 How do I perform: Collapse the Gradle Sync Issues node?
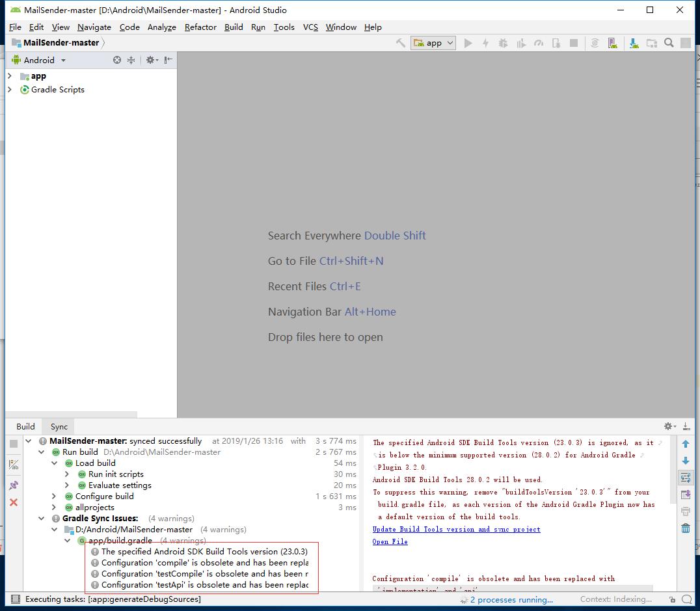click(x=42, y=519)
